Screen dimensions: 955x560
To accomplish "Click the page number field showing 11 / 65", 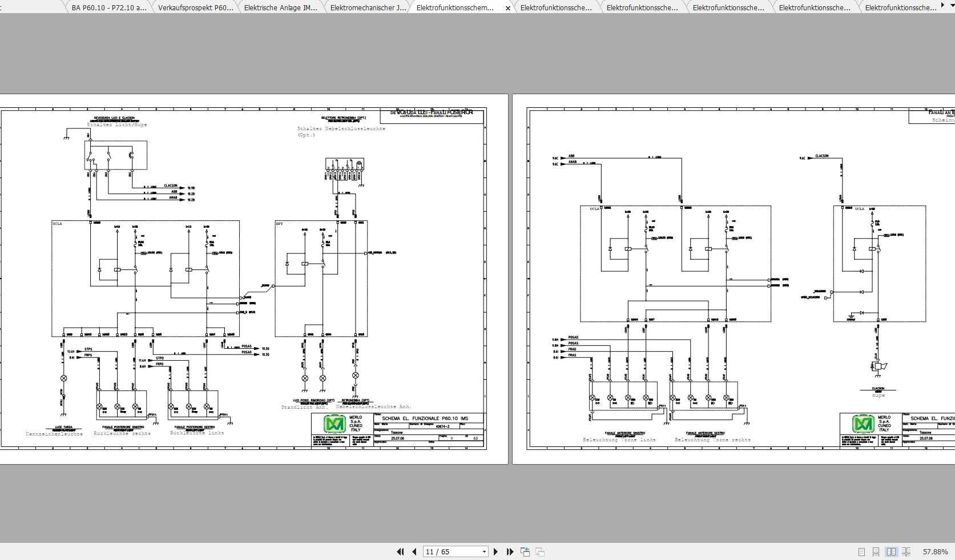I will (452, 552).
